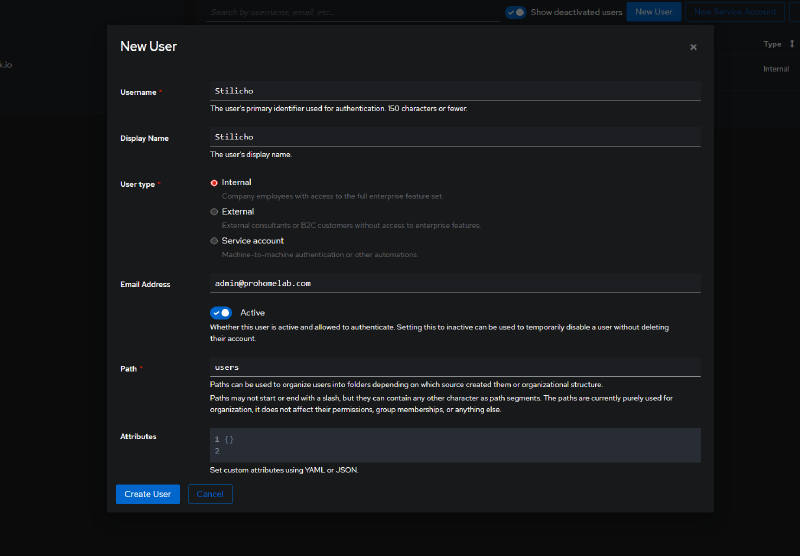Click the 'Attributes' field label
Image resolution: width=800 pixels, height=556 pixels.
[x=138, y=437]
